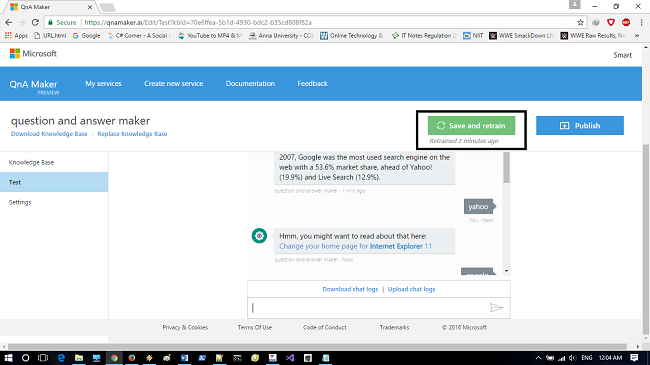650x365 pixels.
Task: Reload the page in the browser
Action: click(35, 22)
